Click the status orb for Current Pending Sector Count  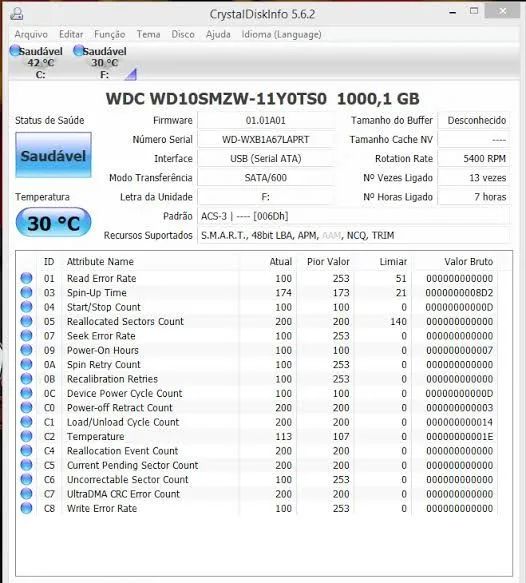click(x=26, y=465)
